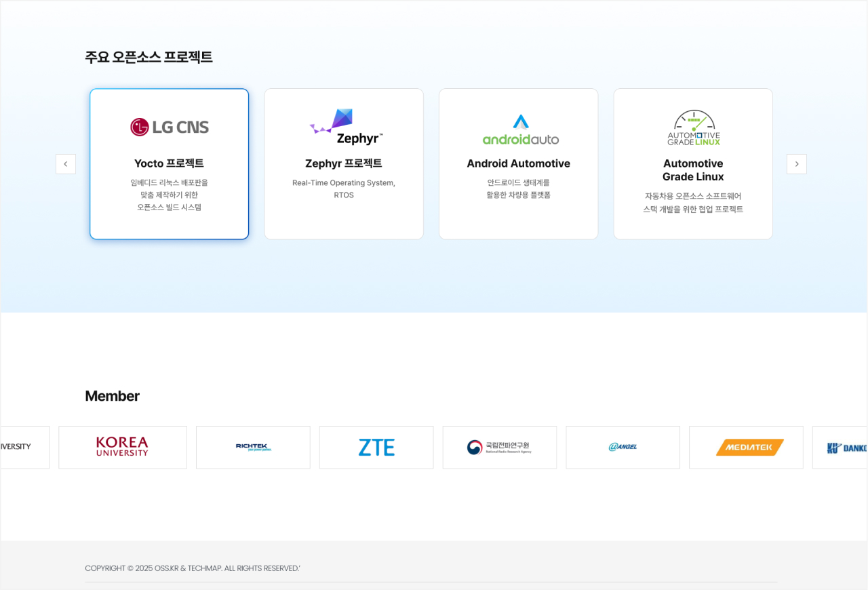Screen dimensions: 868x590
Task: Click the Yocto description 오픈소스 빌드 시스템
Action: (x=170, y=208)
